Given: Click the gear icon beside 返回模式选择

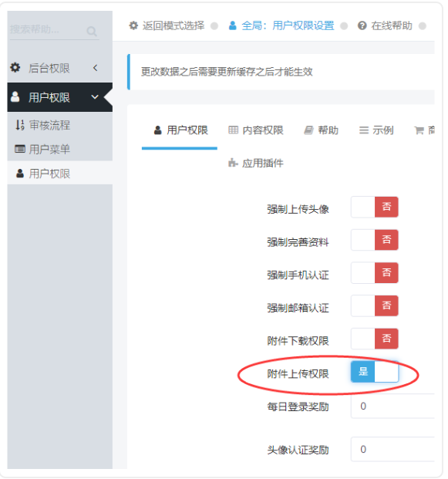Looking at the screenshot, I should click(133, 25).
